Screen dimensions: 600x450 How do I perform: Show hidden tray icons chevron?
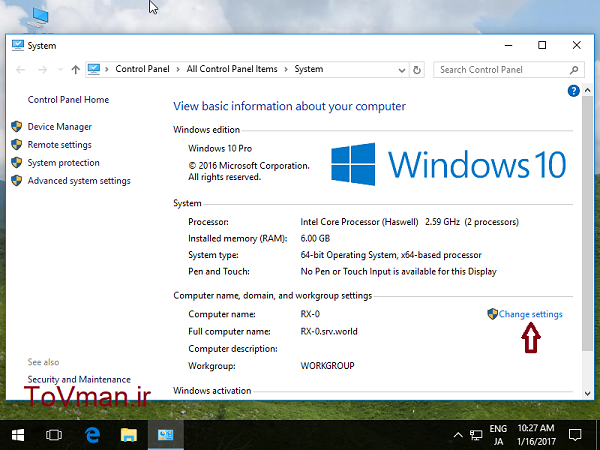click(458, 435)
